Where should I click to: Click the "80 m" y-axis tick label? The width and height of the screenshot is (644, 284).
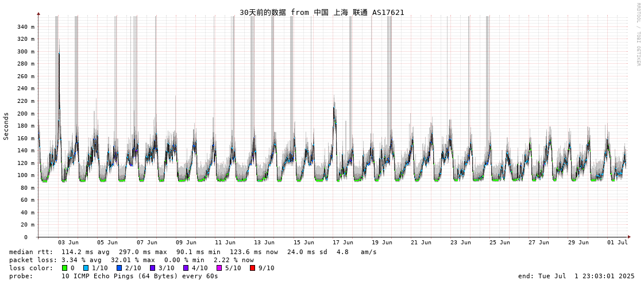click(28, 188)
